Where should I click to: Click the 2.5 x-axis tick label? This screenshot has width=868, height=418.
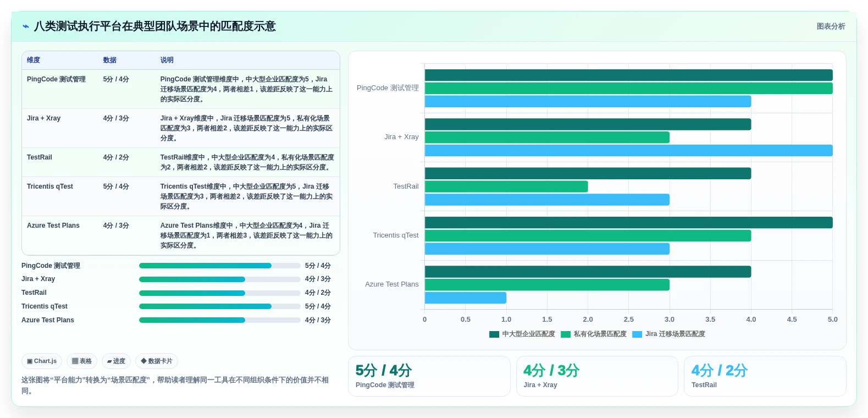tap(628, 320)
